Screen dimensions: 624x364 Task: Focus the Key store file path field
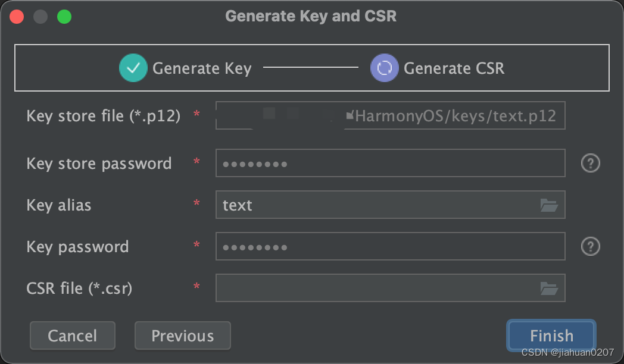click(x=391, y=115)
